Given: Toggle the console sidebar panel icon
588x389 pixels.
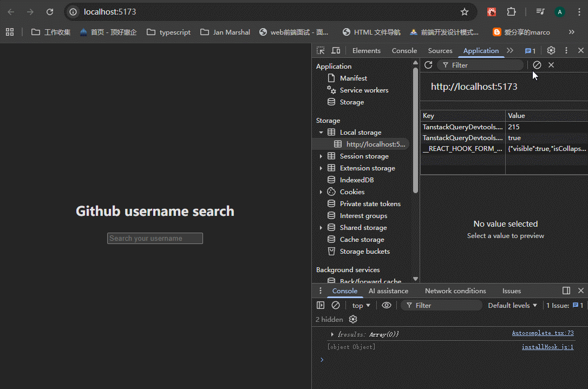Looking at the screenshot, I should click(321, 305).
